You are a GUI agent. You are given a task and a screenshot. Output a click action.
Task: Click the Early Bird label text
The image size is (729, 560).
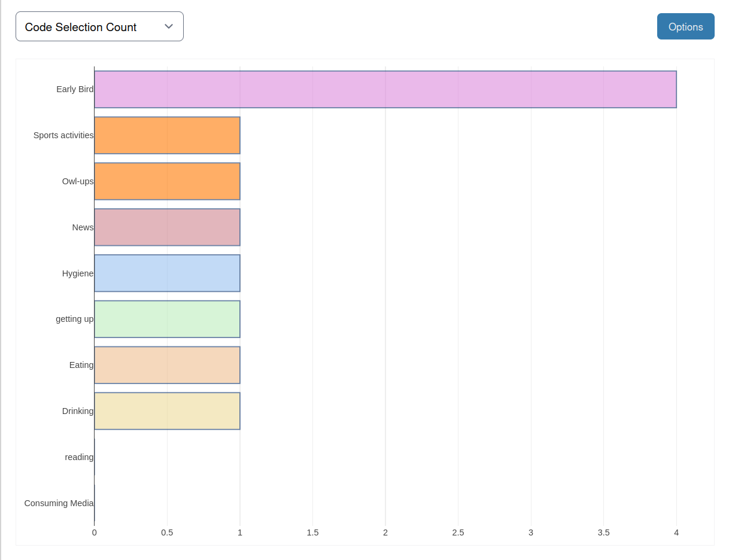(x=75, y=89)
